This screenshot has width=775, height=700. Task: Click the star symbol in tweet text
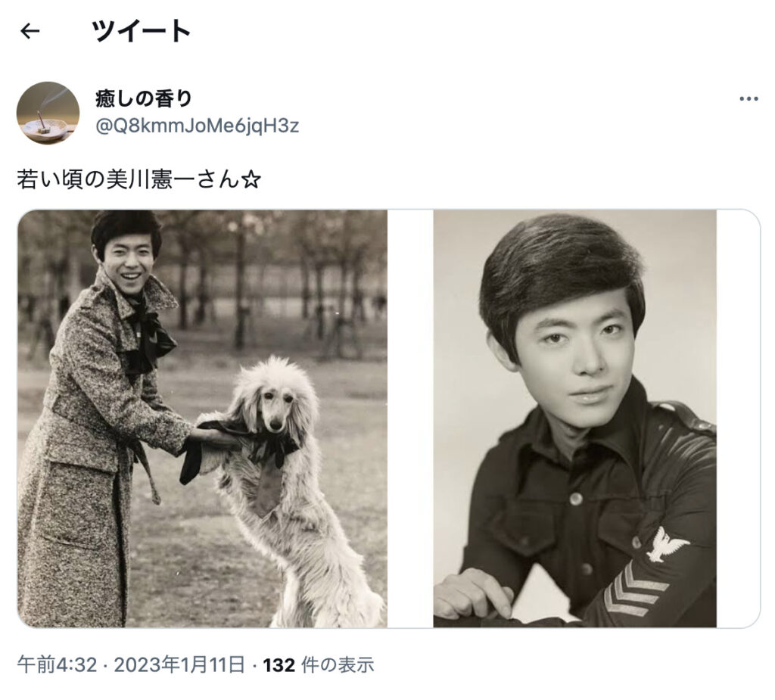tap(250, 179)
